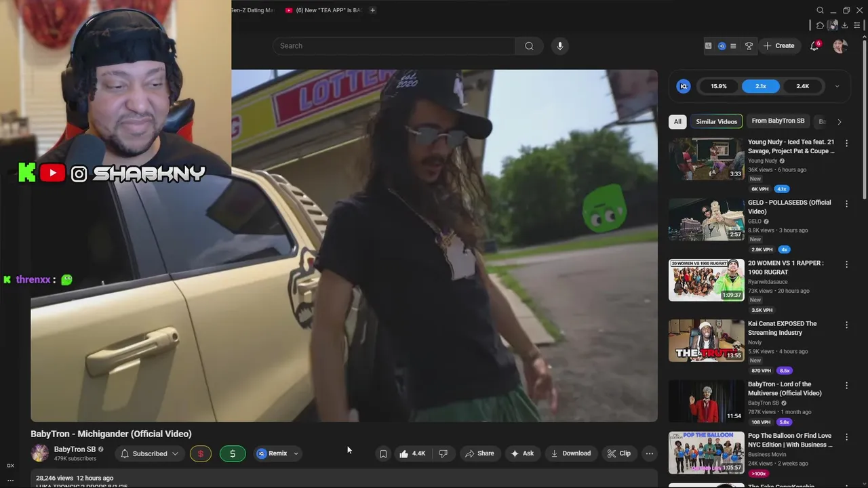Select the 2.4K vidIQ stat pill
This screenshot has height=488, width=868.
point(802,86)
